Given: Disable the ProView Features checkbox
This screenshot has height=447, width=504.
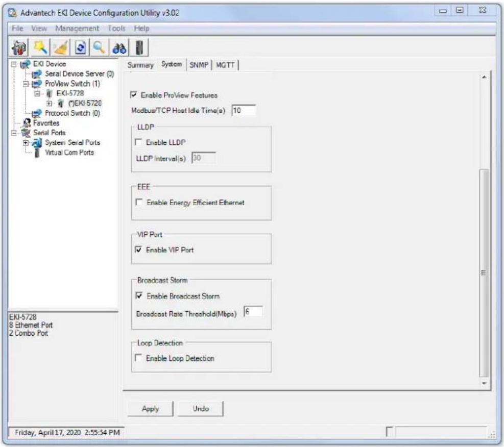Looking at the screenshot, I should (x=134, y=95).
